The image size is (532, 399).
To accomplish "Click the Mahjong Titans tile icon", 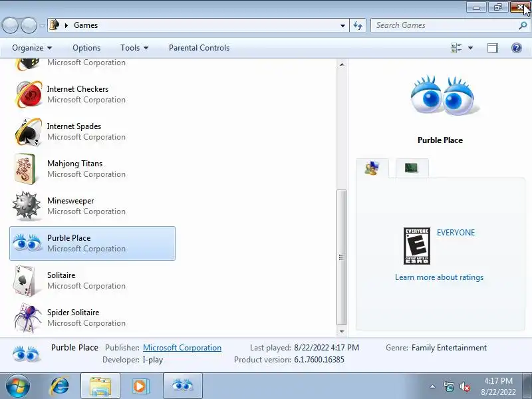I will [x=25, y=169].
